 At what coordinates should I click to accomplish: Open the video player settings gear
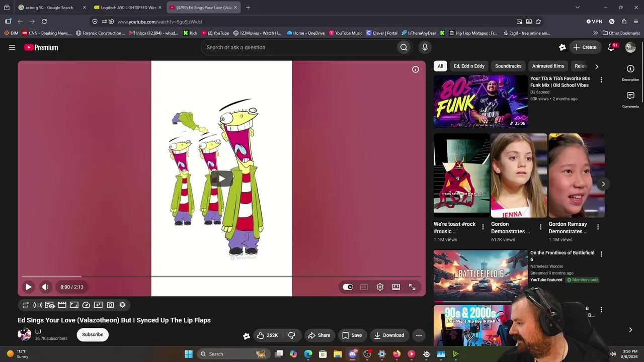coord(380,287)
